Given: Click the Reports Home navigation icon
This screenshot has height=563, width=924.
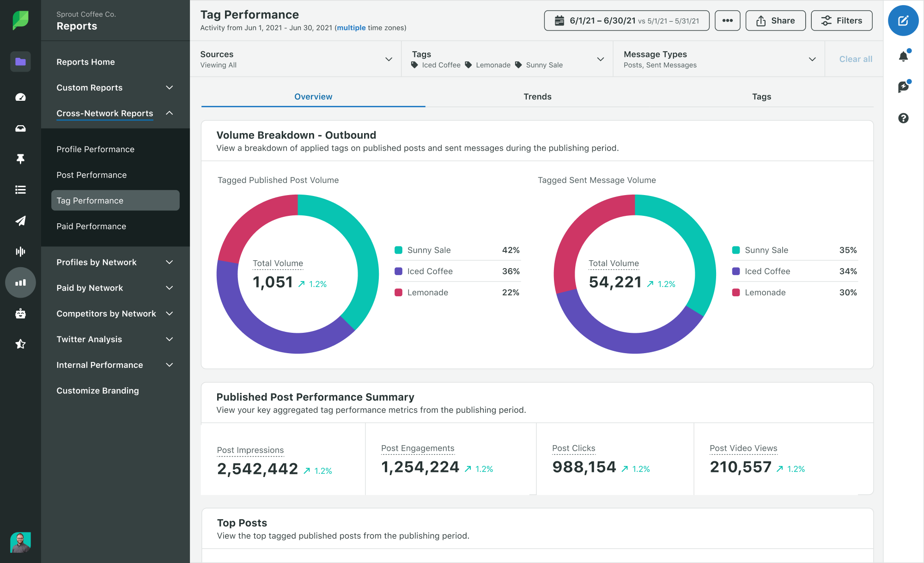Looking at the screenshot, I should pos(19,61).
